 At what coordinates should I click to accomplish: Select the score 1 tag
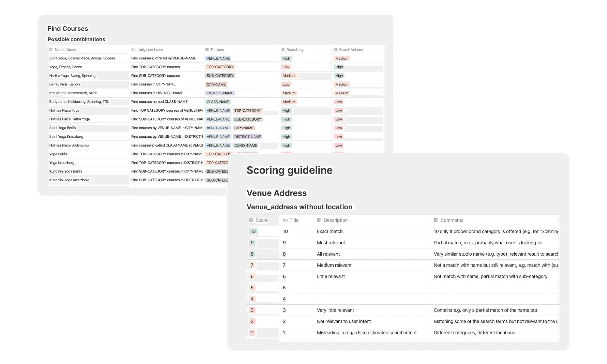pos(252,333)
